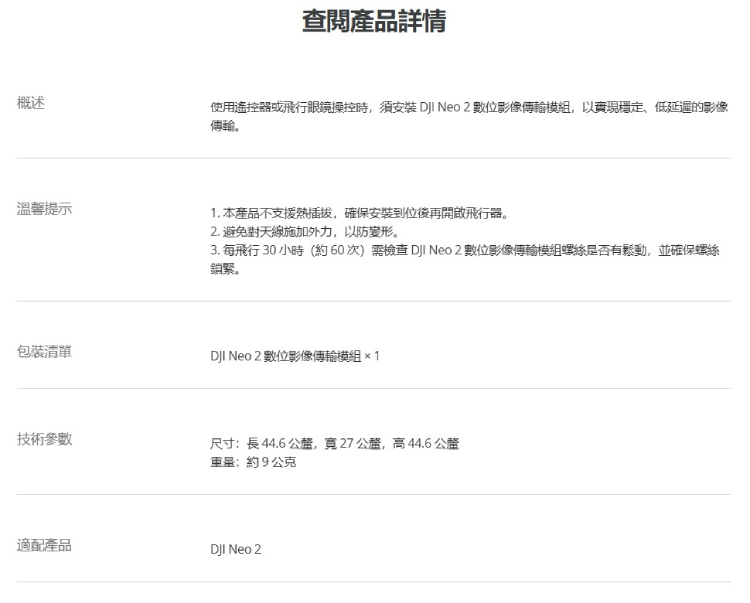This screenshot has width=750, height=603.
Task: Click the 查閱產品詳情 page heading
Action: pos(374,24)
